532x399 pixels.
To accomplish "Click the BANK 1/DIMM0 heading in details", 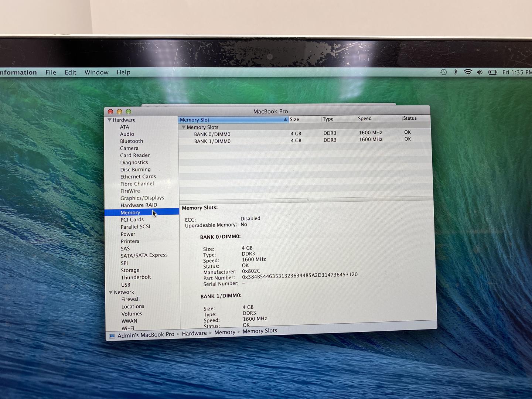I will 221,296.
